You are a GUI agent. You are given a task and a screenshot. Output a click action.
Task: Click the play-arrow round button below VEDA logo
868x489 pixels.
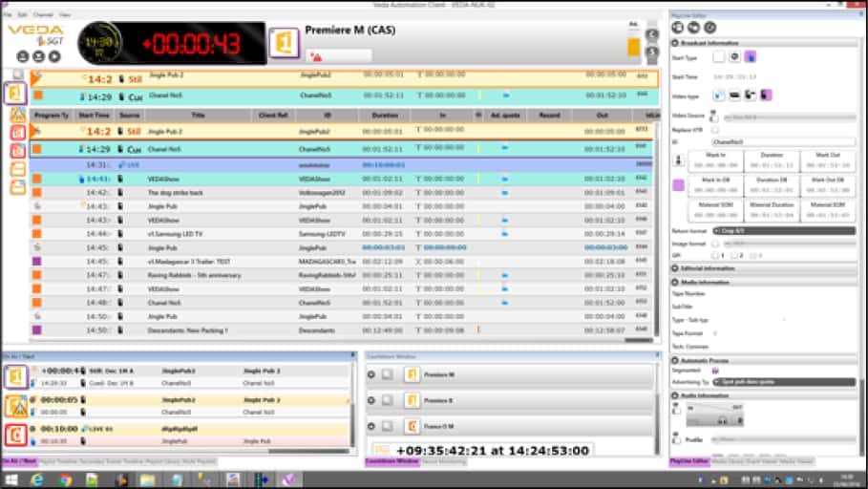point(54,56)
